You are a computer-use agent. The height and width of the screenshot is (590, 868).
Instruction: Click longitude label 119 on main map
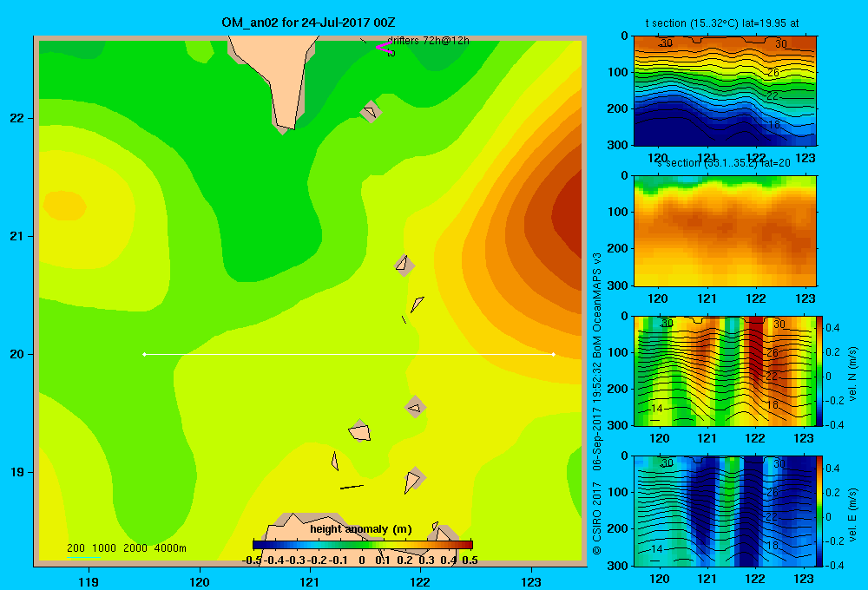click(x=89, y=581)
